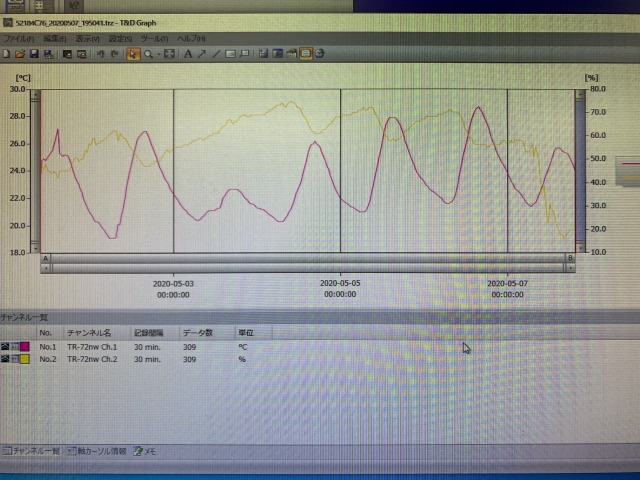Toggle visibility icon for channel No.1
This screenshot has height=480, width=640.
4,347
